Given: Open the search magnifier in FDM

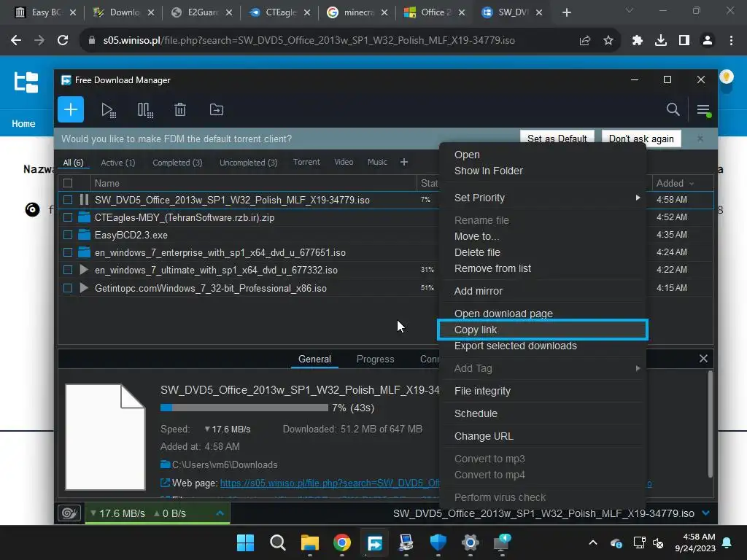Looking at the screenshot, I should [673, 109].
